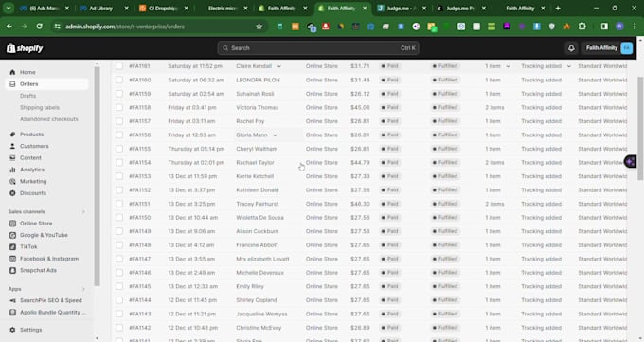Image resolution: width=644 pixels, height=342 pixels.
Task: Check the box for order #FA1156
Action: coord(119,135)
